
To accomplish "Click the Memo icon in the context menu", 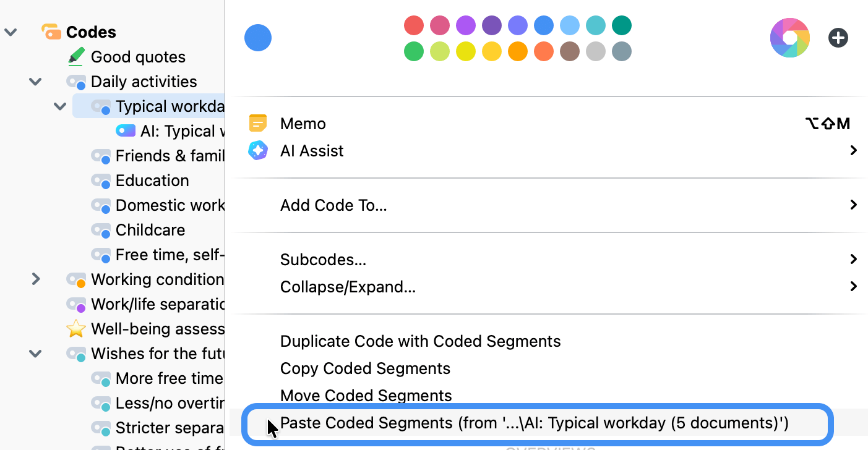I will click(257, 123).
